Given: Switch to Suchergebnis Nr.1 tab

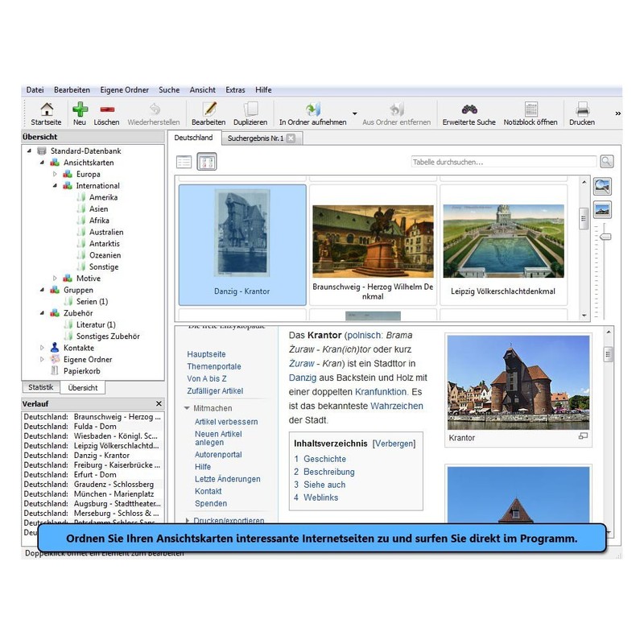Looking at the screenshot, I should [254, 138].
